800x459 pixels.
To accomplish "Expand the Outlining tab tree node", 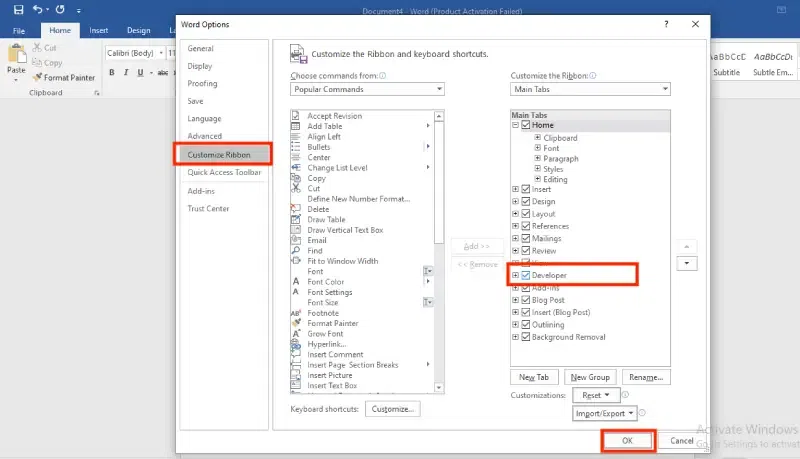I will 515,324.
